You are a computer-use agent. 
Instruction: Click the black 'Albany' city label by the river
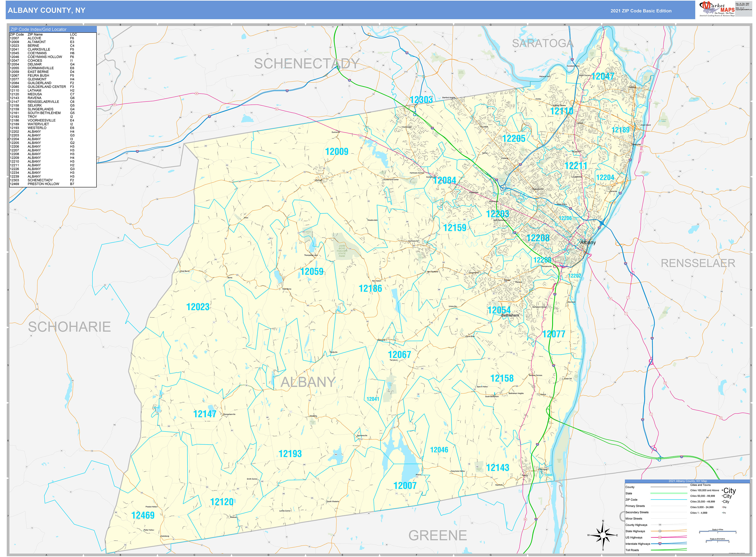pyautogui.click(x=588, y=243)
